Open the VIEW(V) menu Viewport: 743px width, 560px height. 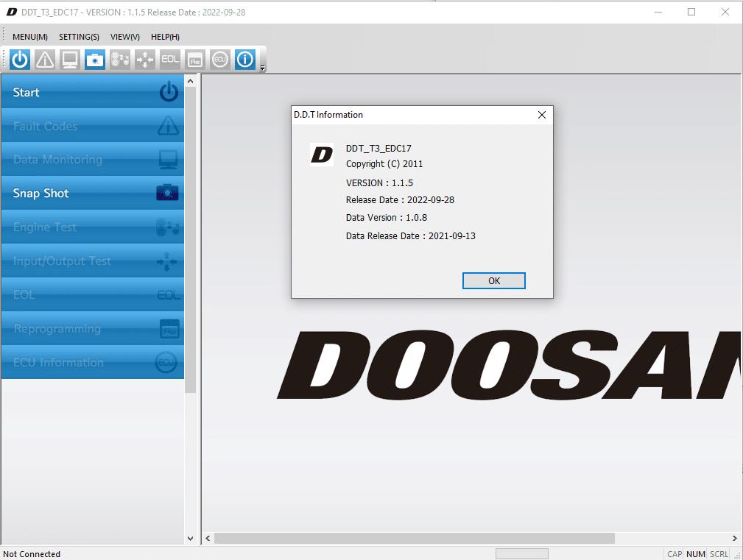[124, 37]
